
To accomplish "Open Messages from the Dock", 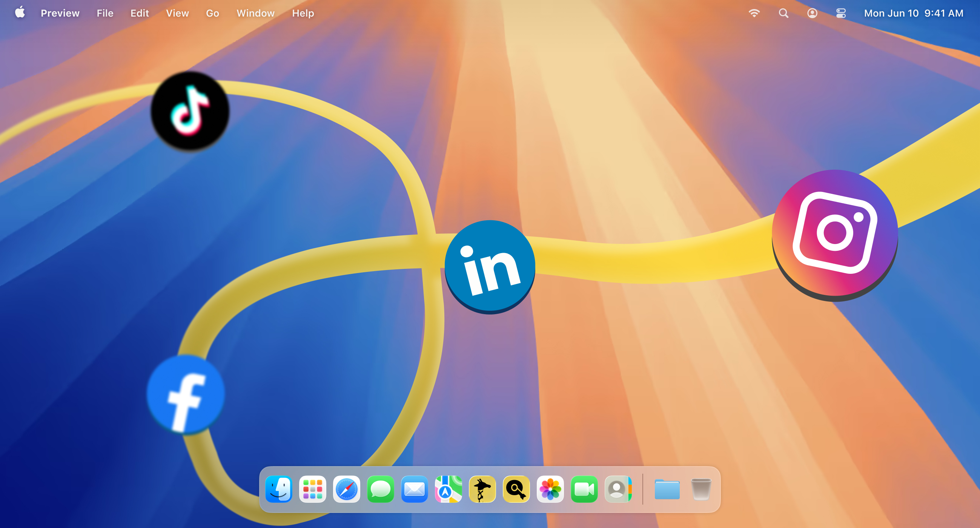I will click(x=381, y=489).
